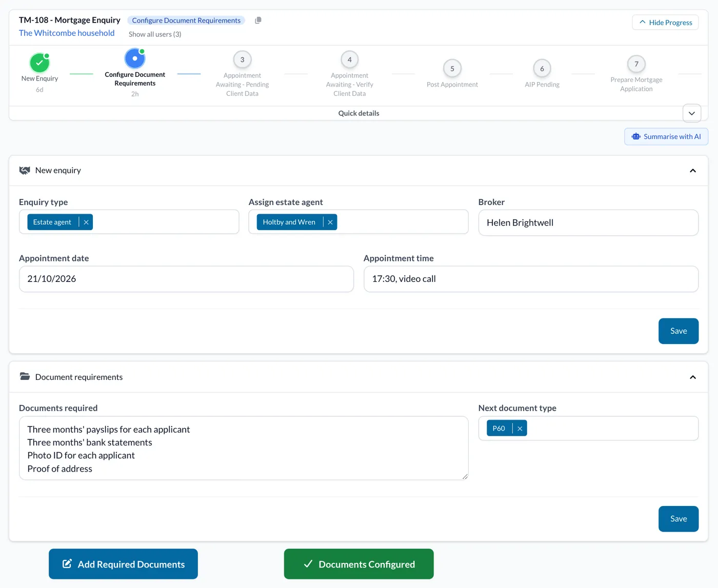Remove the P60 document type tag

pos(520,429)
